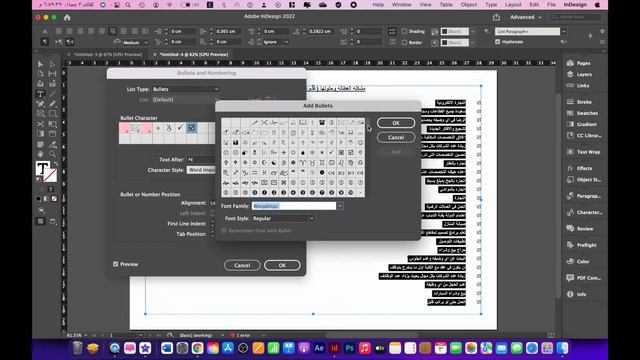
Task: Select the Pencil tool
Action: (53, 104)
